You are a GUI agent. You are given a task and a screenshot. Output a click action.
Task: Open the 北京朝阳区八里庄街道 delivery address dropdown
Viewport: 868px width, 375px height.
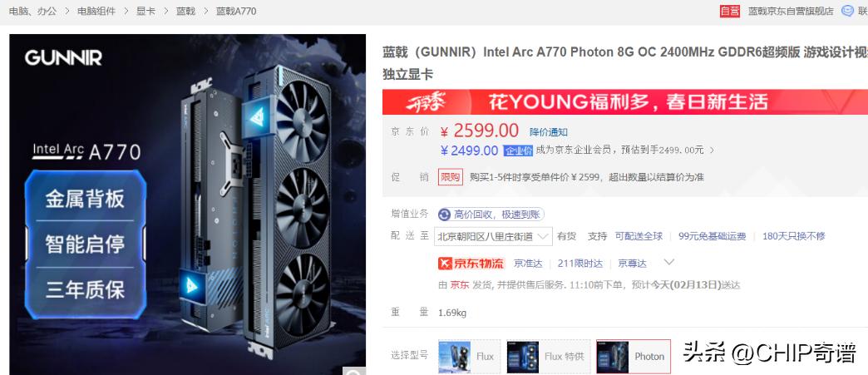pyautogui.click(x=493, y=236)
